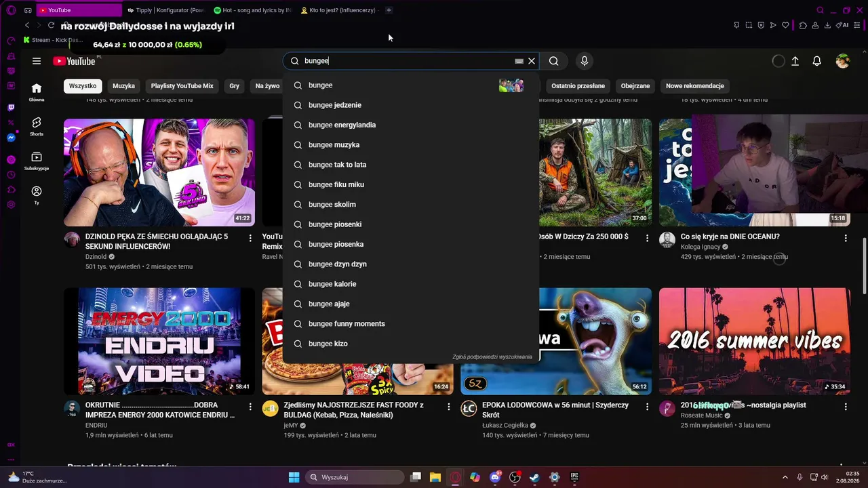868x488 pixels.
Task: Choose the 'bungee jedzenie' suggestion
Action: pyautogui.click(x=411, y=105)
